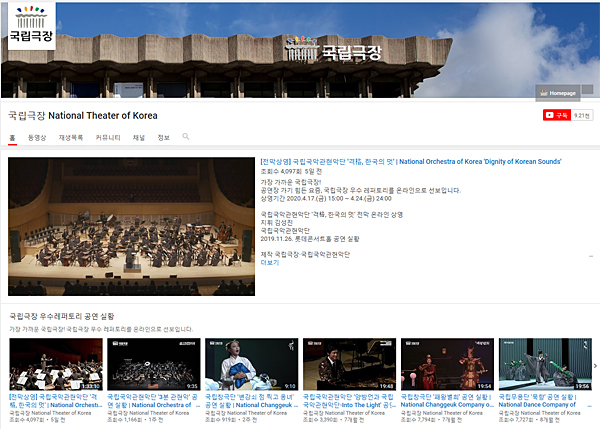
Task: Open thumbnail with 9:35 duration
Action: click(154, 364)
